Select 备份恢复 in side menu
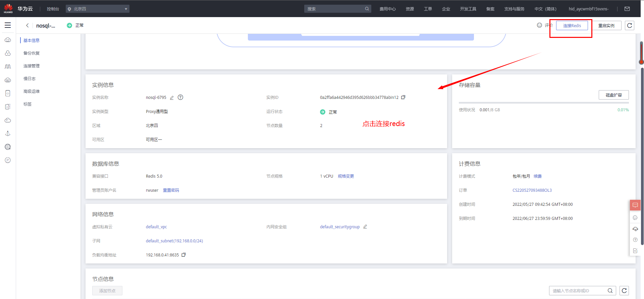The width and height of the screenshot is (644, 299). point(32,53)
